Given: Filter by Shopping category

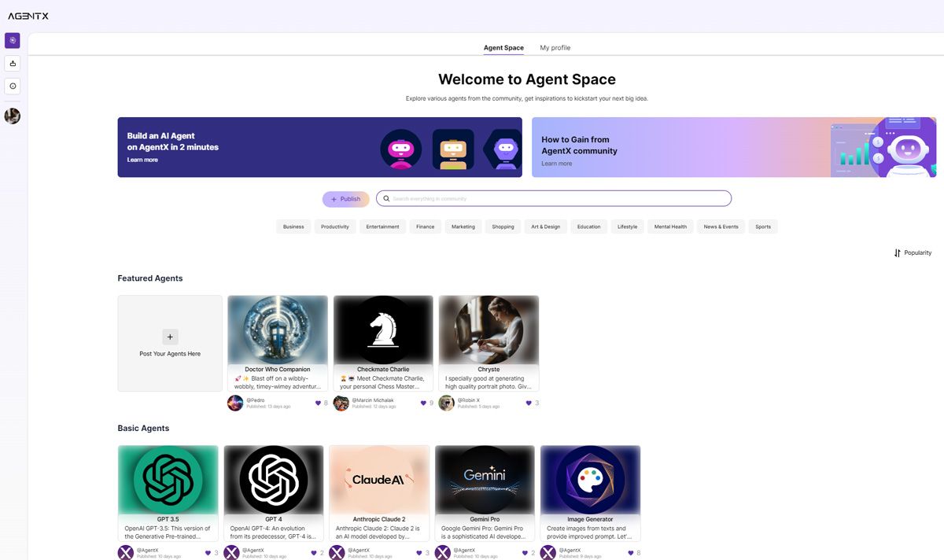Looking at the screenshot, I should 503,227.
